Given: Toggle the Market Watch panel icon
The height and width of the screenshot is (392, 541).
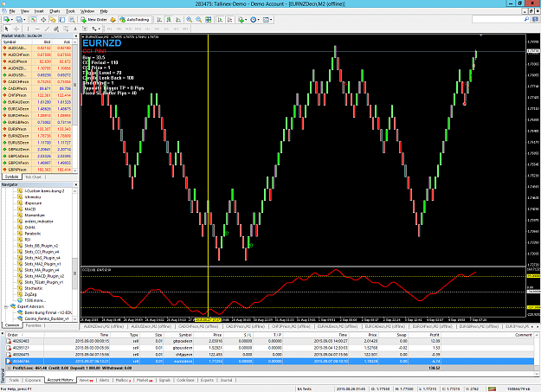Looking at the screenshot, I should (34, 20).
